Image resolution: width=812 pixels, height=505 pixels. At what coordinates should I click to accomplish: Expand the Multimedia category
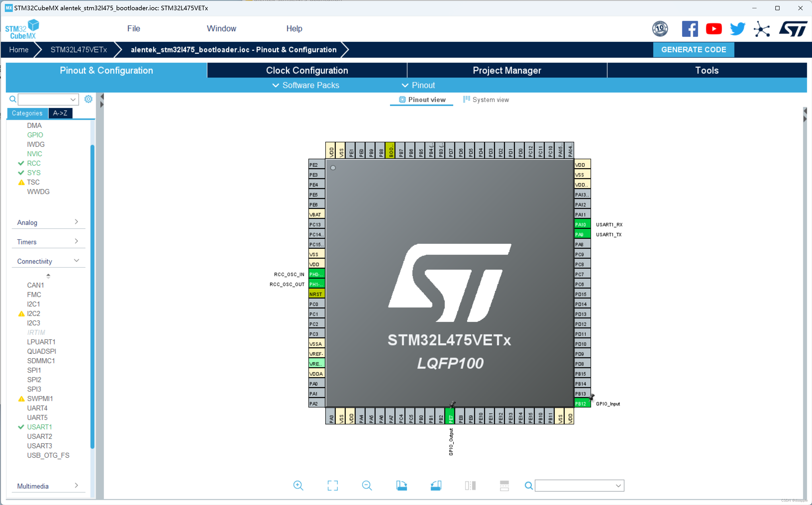pyautogui.click(x=48, y=486)
